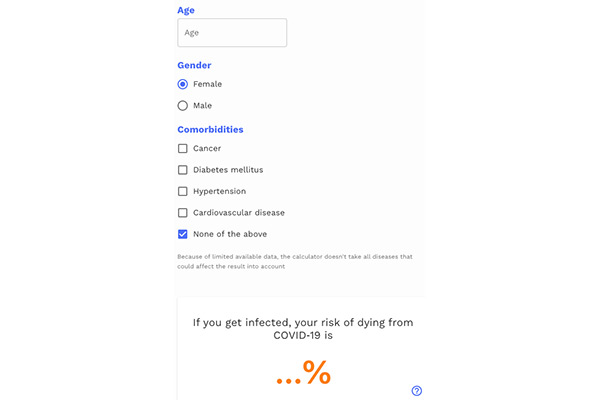
Task: Click the orange percentage result value
Action: click(303, 372)
